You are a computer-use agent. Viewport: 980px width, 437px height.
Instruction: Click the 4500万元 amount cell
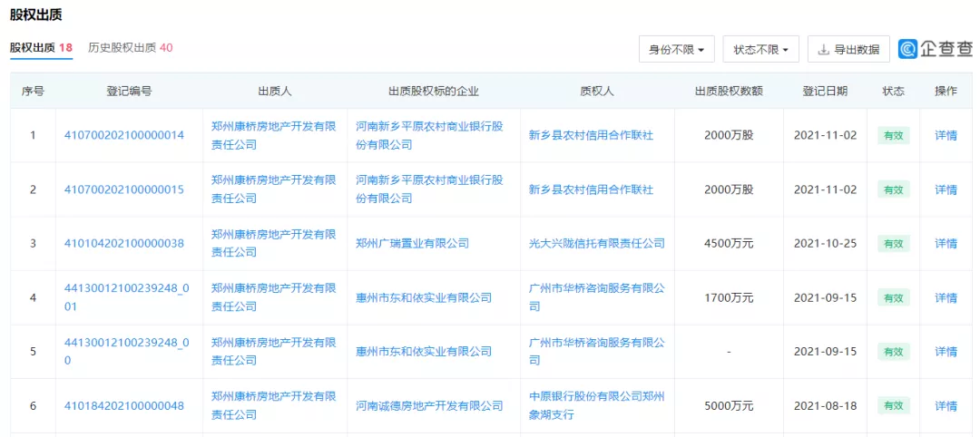pos(729,244)
